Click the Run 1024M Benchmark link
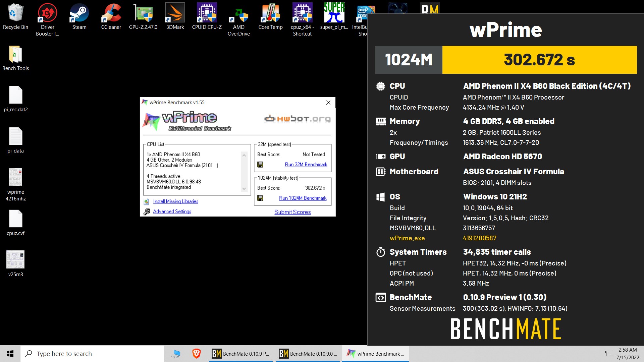 (303, 198)
